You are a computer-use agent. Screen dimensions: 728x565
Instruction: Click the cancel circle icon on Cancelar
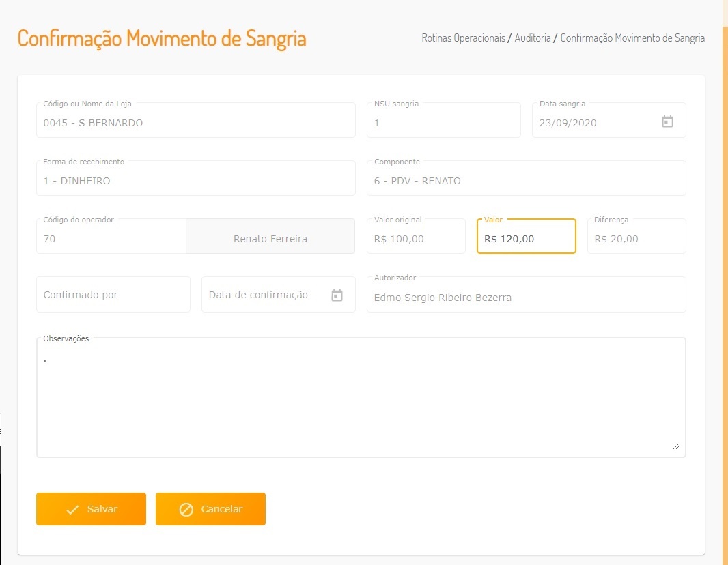point(186,510)
